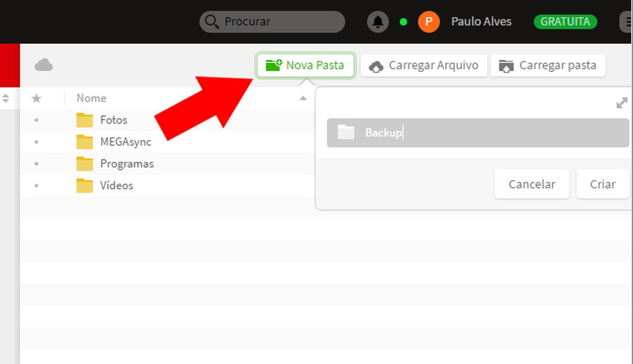This screenshot has height=364, width=633.
Task: Click the Carregar Arquivo button
Action: pyautogui.click(x=424, y=66)
